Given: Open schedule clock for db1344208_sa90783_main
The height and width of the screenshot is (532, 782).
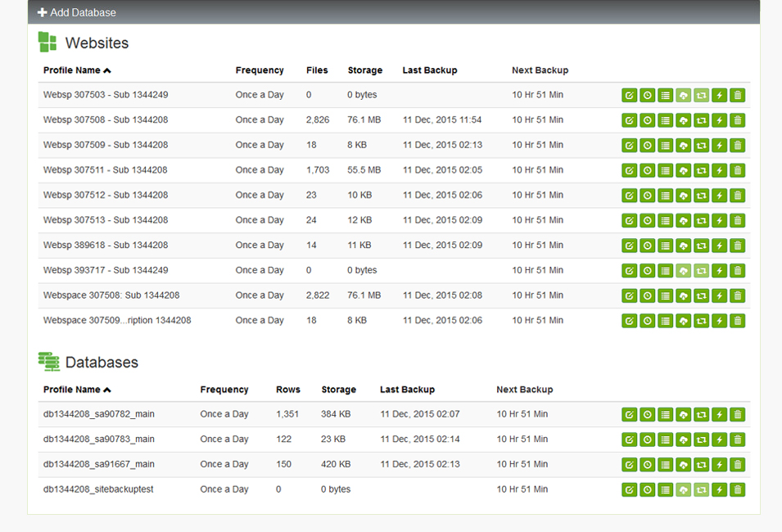Looking at the screenshot, I should [x=647, y=440].
